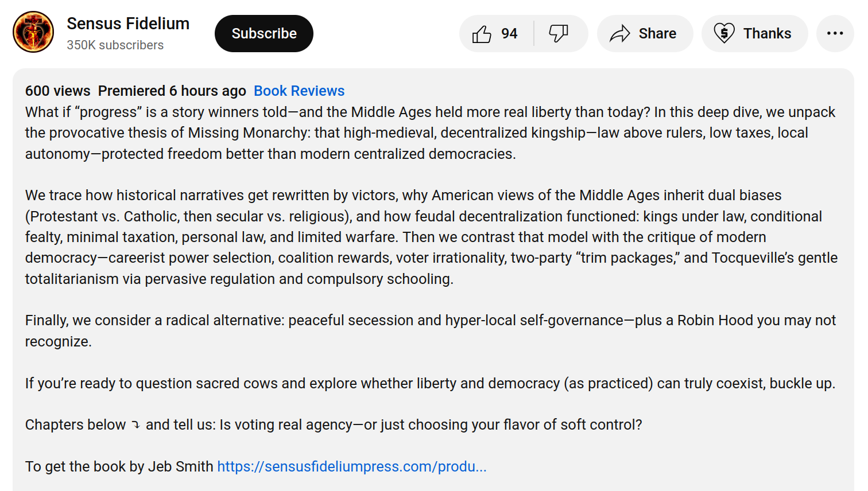
Task: Click the "Premiered 6 hours ago" text
Action: (172, 91)
